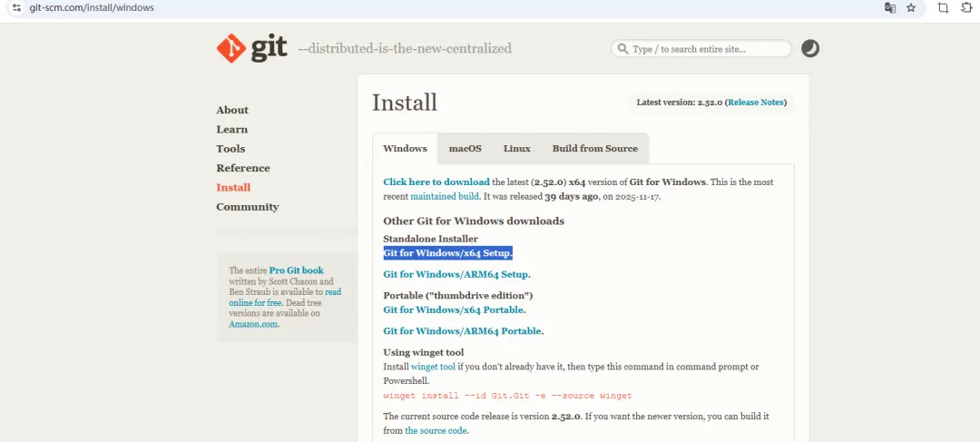The width and height of the screenshot is (980, 442).
Task: Download Git for Windows/ARM64 Setup
Action: pyautogui.click(x=456, y=274)
